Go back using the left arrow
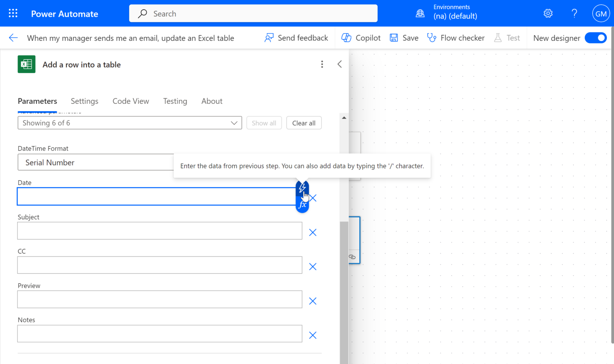 click(13, 38)
